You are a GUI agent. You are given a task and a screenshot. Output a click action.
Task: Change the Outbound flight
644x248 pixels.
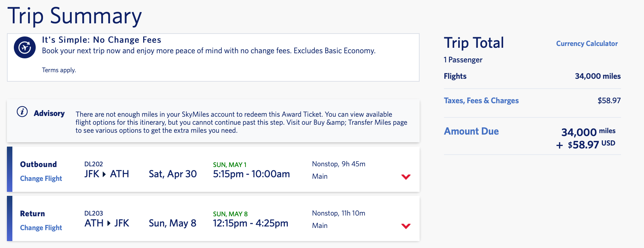point(41,178)
